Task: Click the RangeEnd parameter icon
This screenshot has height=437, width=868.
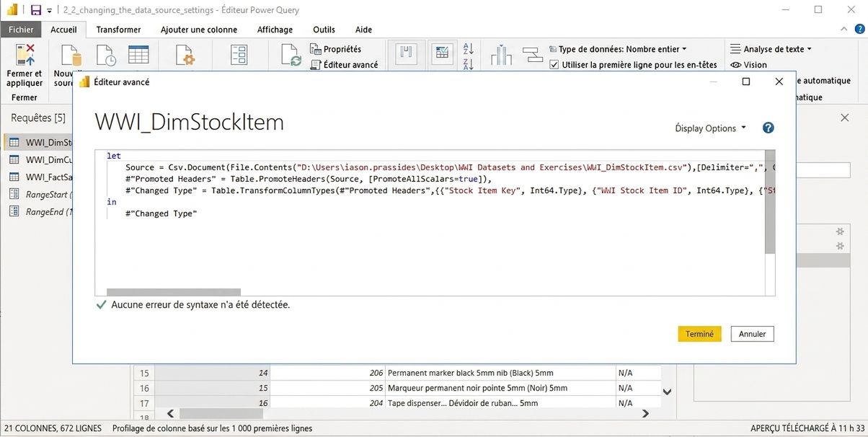Action: point(14,211)
